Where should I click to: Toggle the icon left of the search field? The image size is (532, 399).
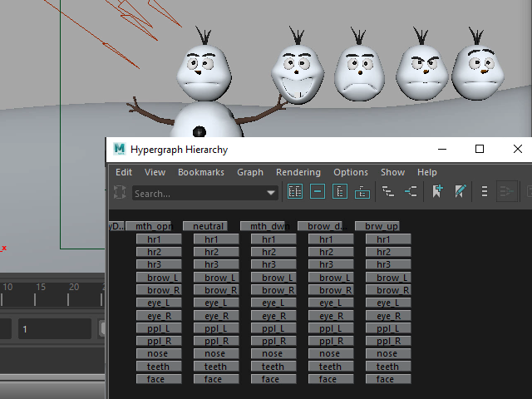120,192
